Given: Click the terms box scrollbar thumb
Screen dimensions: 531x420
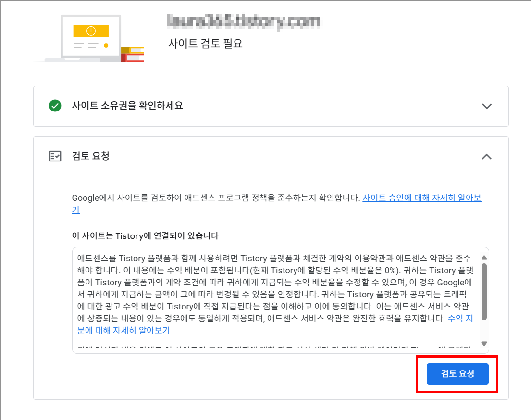Looking at the screenshot, I should point(484,292).
